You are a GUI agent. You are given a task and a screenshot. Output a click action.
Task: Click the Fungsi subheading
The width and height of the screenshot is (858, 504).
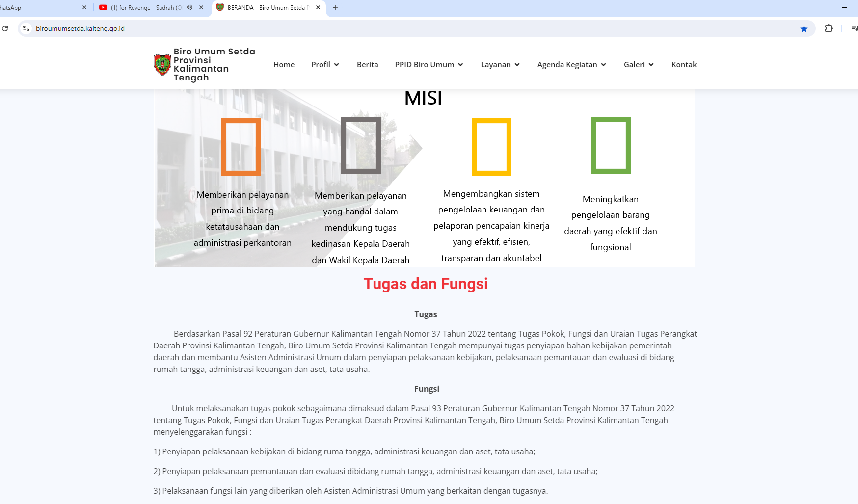coord(427,389)
